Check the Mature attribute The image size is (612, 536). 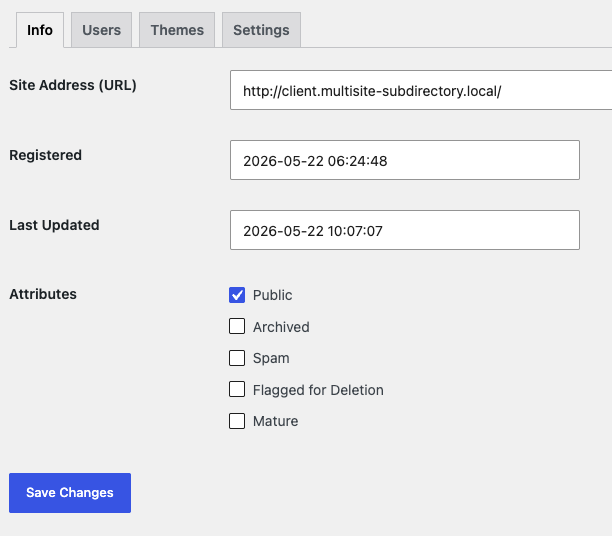pyautogui.click(x=237, y=421)
